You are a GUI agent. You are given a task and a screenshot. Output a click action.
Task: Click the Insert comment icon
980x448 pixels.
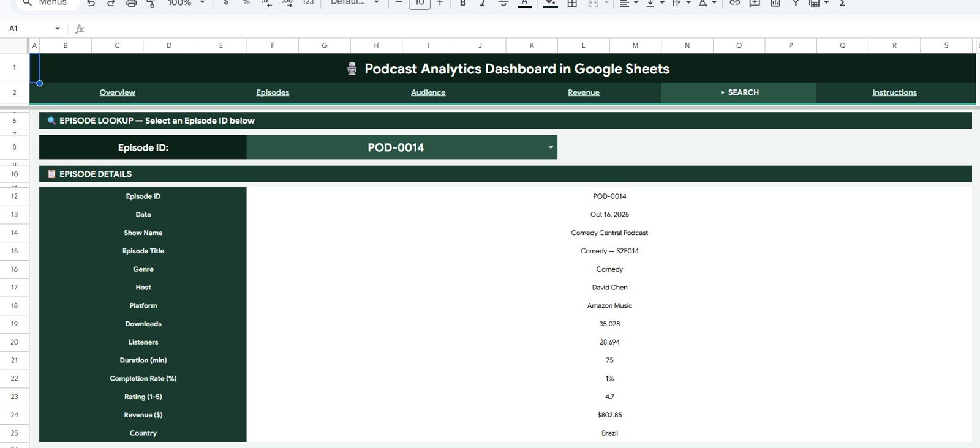[x=755, y=2]
